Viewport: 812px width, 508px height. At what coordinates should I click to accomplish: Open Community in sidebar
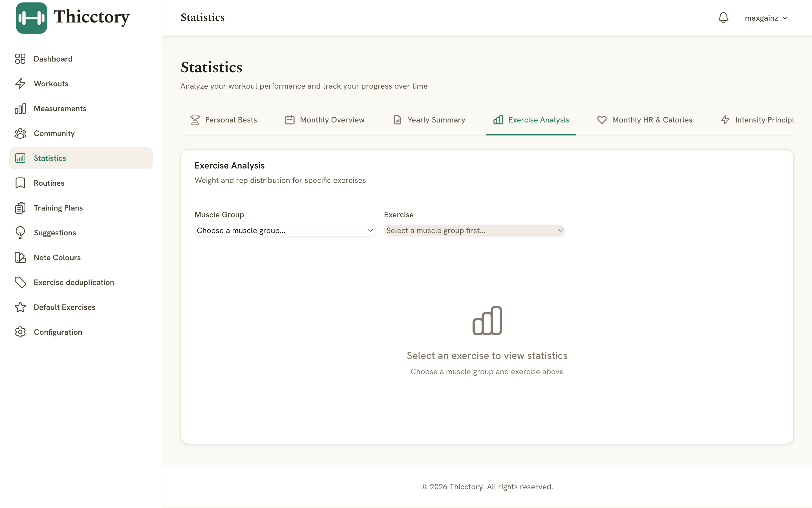pos(81,133)
